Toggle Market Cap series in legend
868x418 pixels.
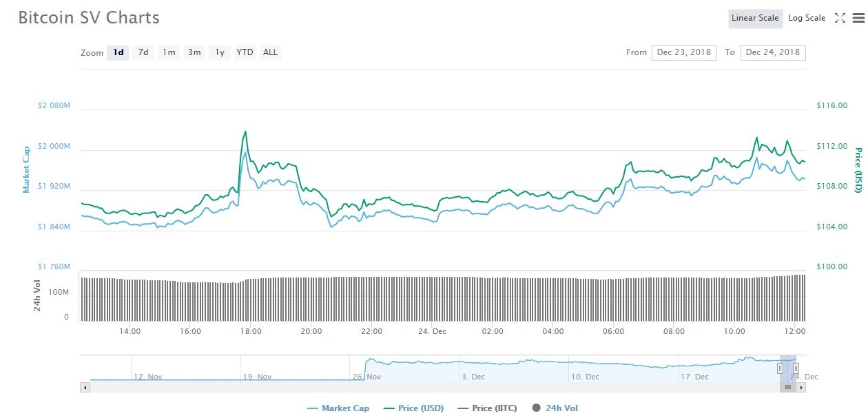pos(338,408)
